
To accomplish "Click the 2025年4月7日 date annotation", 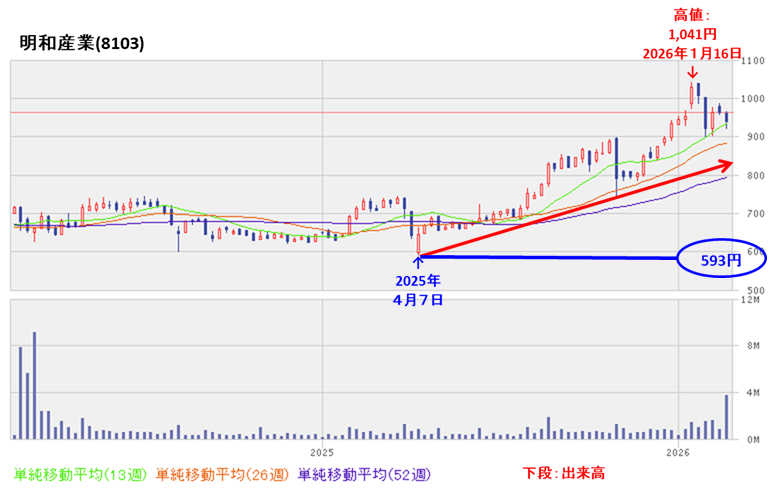I will click(418, 289).
